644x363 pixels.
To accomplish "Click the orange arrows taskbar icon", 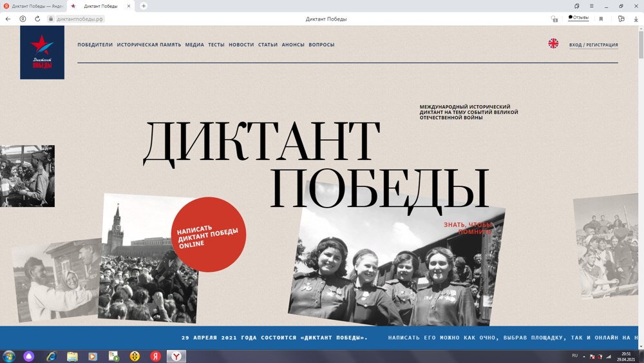I will tap(135, 356).
